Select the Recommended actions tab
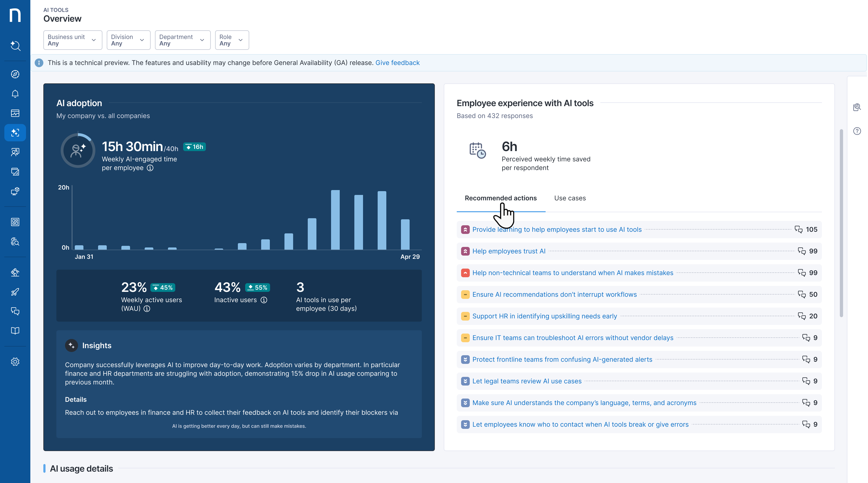Image resolution: width=868 pixels, height=483 pixels. tap(500, 198)
